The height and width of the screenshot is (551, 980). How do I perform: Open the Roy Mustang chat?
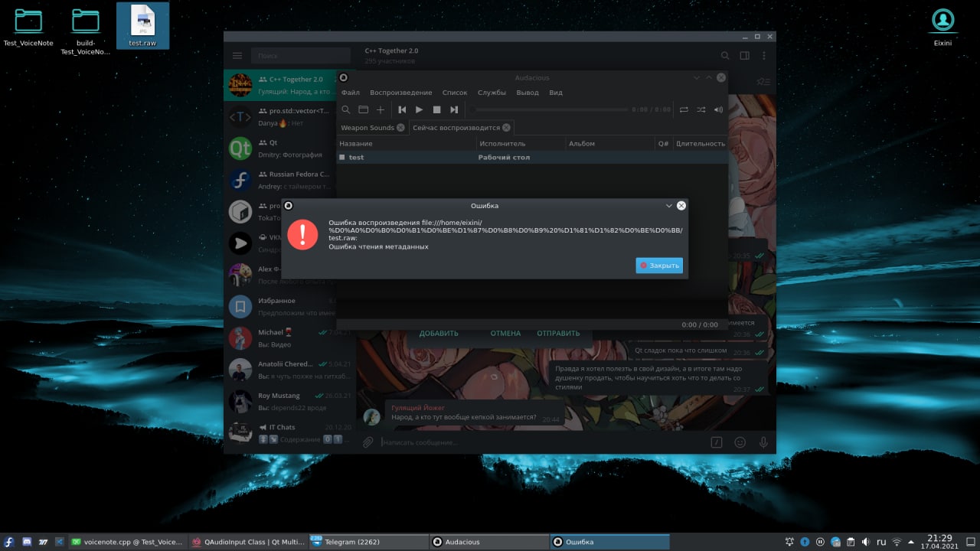[289, 401]
